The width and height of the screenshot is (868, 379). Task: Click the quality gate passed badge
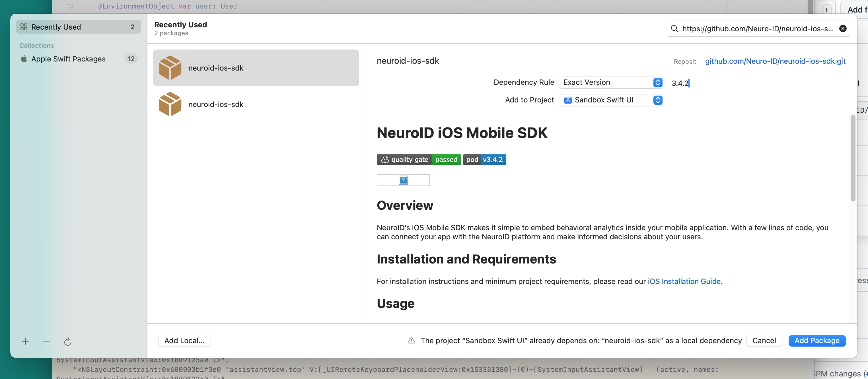(419, 160)
